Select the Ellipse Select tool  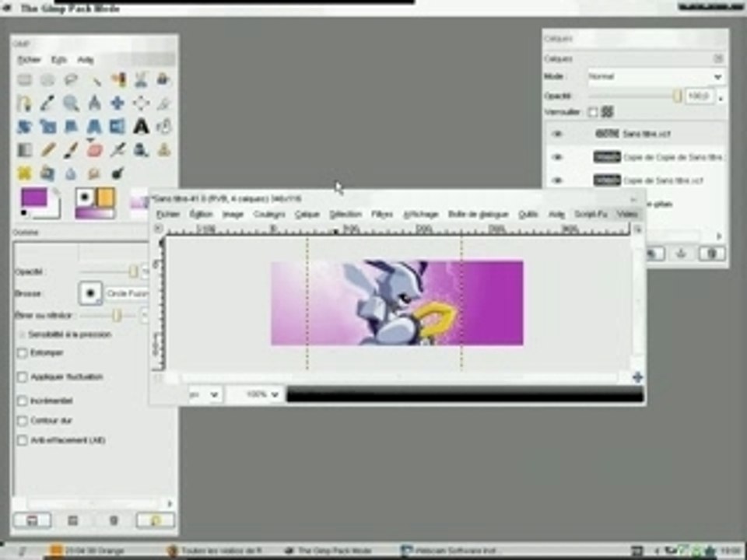click(47, 79)
